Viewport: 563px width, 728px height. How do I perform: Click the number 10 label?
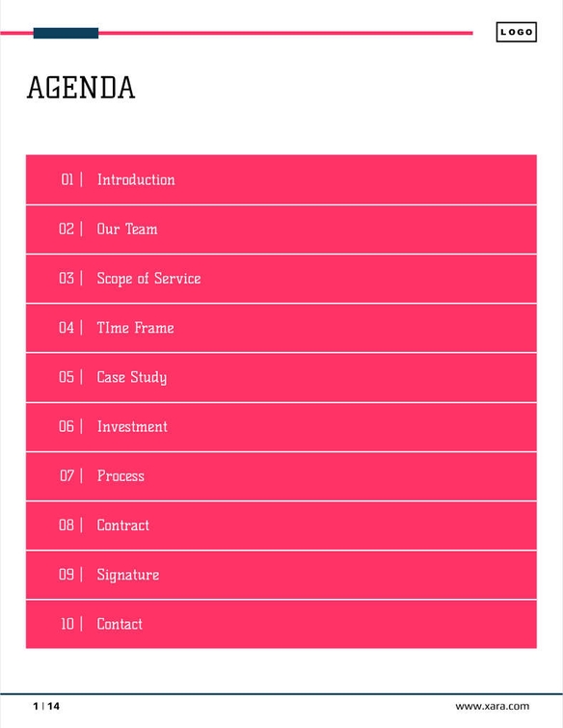(x=67, y=624)
